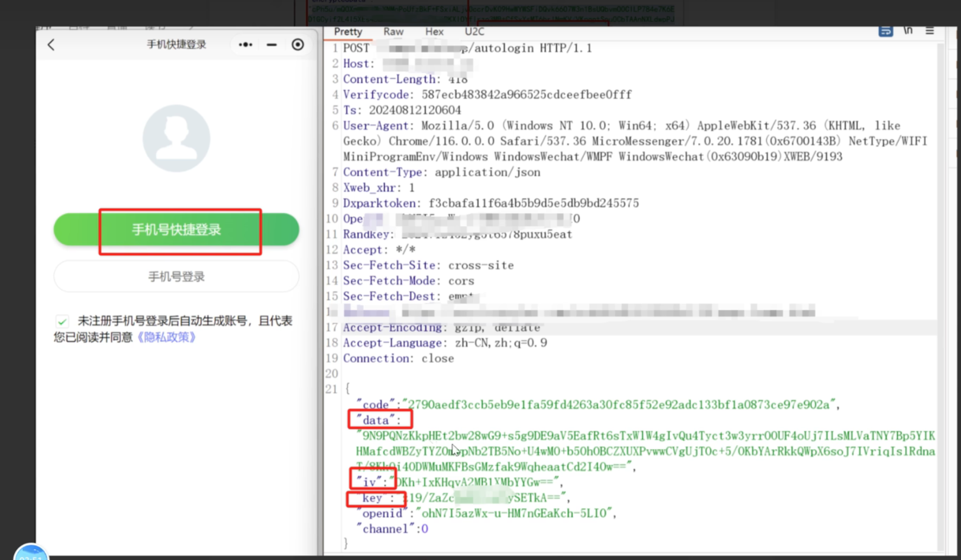Open the hamburger menu in request editor

[930, 31]
